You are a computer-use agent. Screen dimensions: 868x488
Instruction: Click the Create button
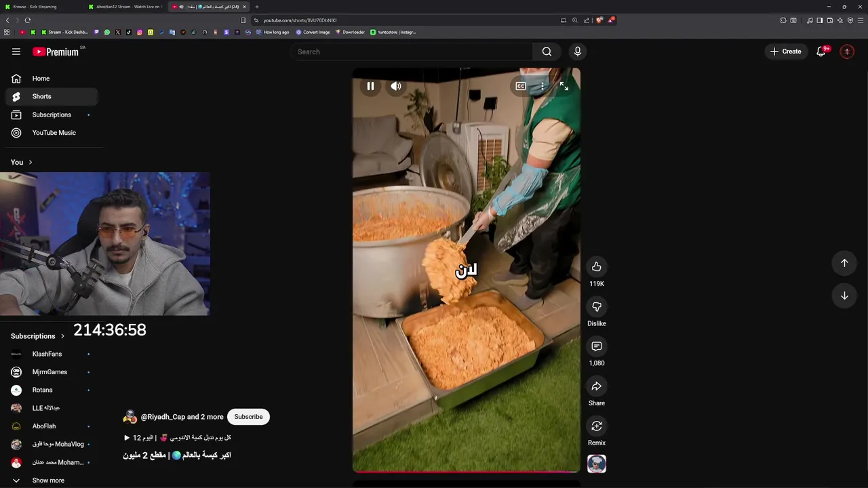(x=785, y=52)
